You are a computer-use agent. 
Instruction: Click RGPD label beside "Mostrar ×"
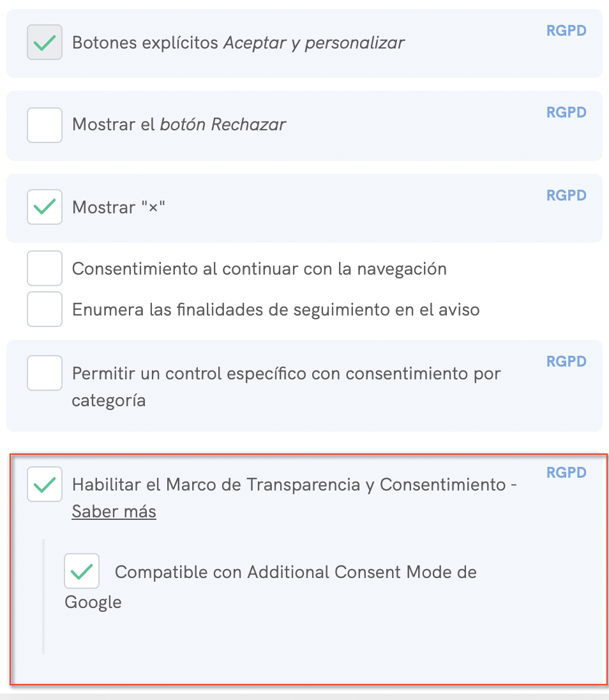[x=566, y=195]
